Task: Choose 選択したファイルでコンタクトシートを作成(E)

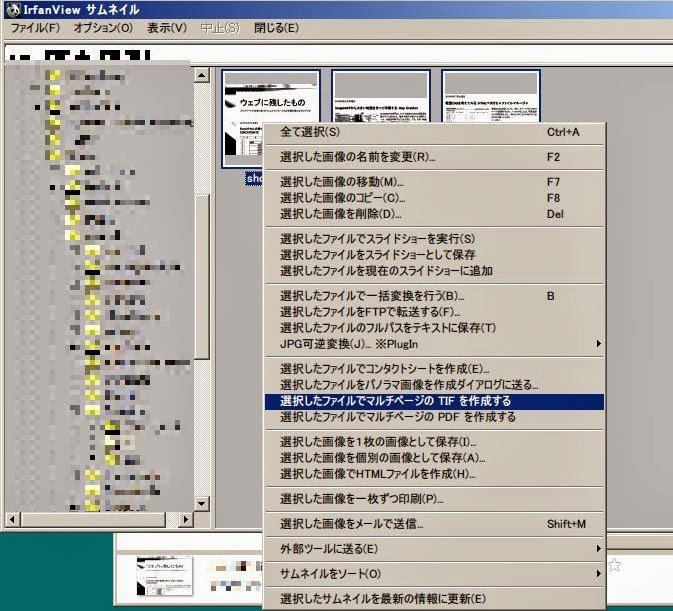Action: point(434,369)
